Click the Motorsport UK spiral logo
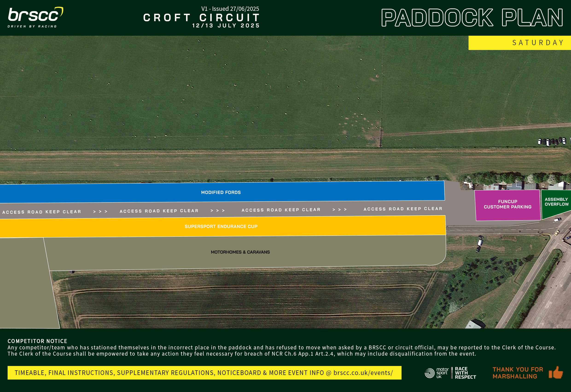 pos(429,373)
